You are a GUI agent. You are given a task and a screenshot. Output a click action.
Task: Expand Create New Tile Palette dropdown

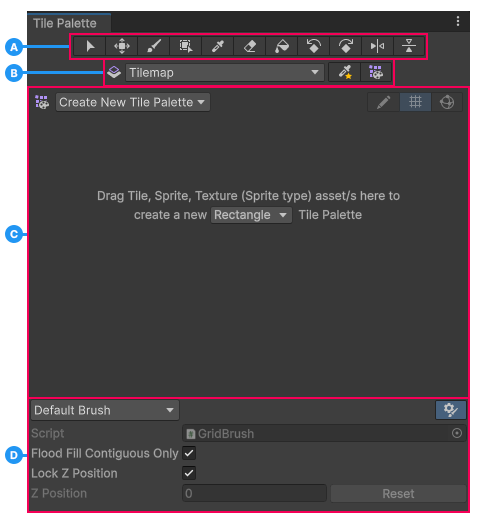[x=133, y=102]
